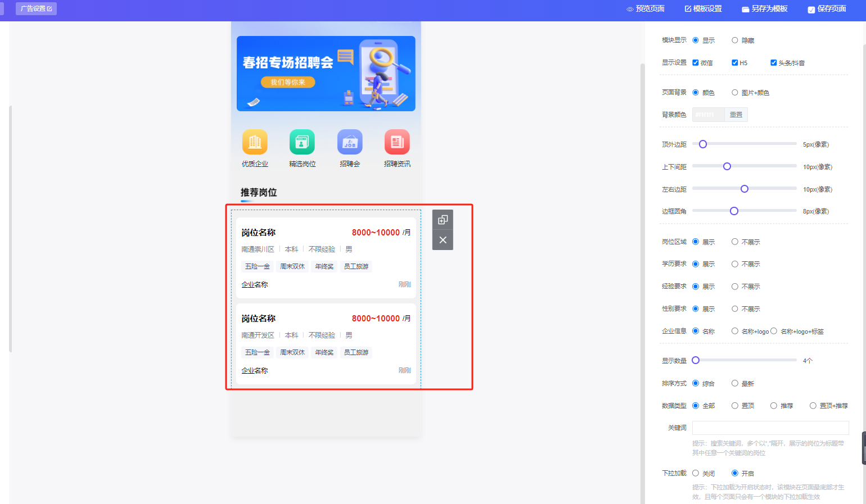
Task: Click the 预览页面 eye icon button
Action: coord(645,9)
